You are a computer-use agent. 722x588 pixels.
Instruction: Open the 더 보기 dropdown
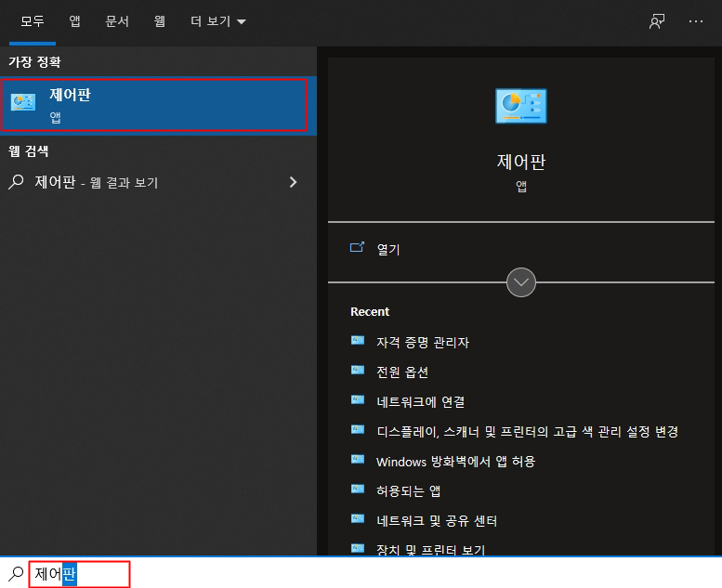click(218, 21)
